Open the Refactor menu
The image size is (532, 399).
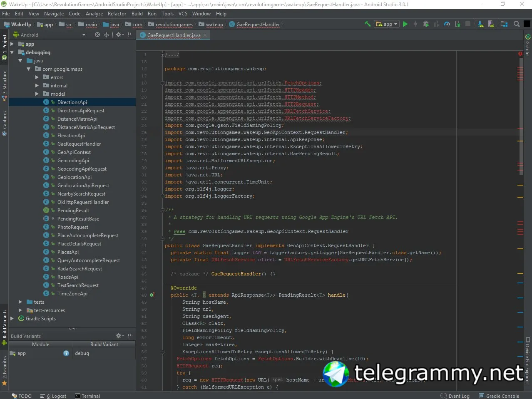coord(117,14)
